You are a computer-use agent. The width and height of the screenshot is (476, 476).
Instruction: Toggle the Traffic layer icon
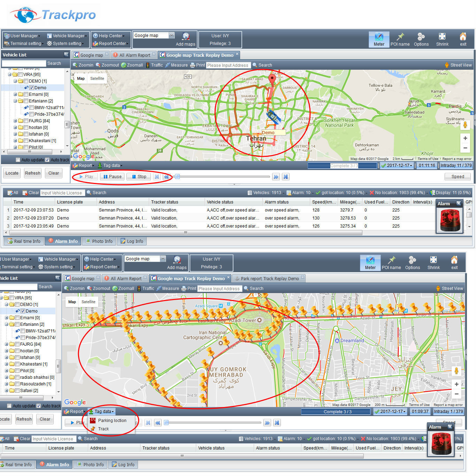[155, 65]
